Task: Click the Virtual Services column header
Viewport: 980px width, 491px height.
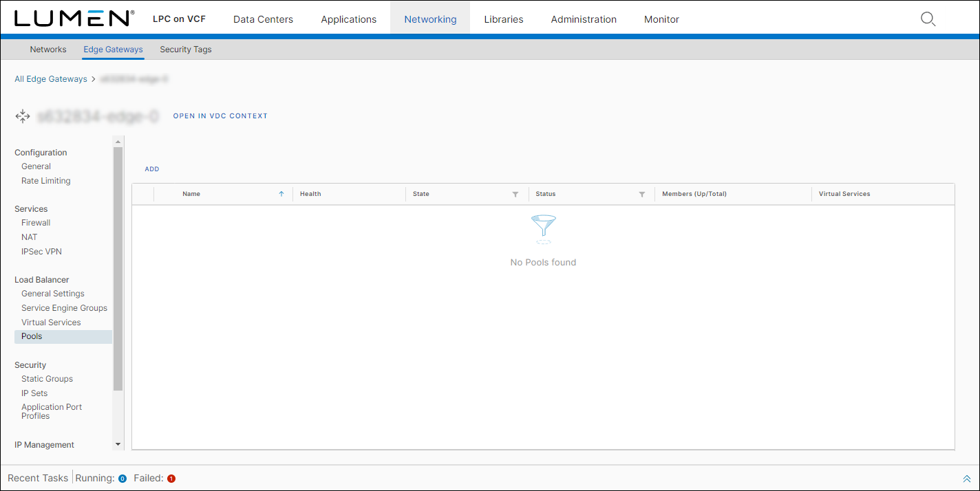Action: (844, 194)
